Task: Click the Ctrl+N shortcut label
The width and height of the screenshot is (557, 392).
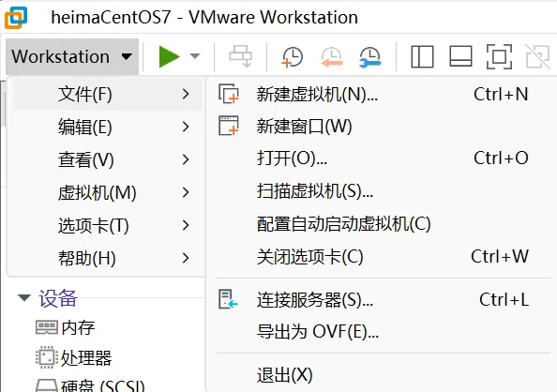Action: [501, 95]
